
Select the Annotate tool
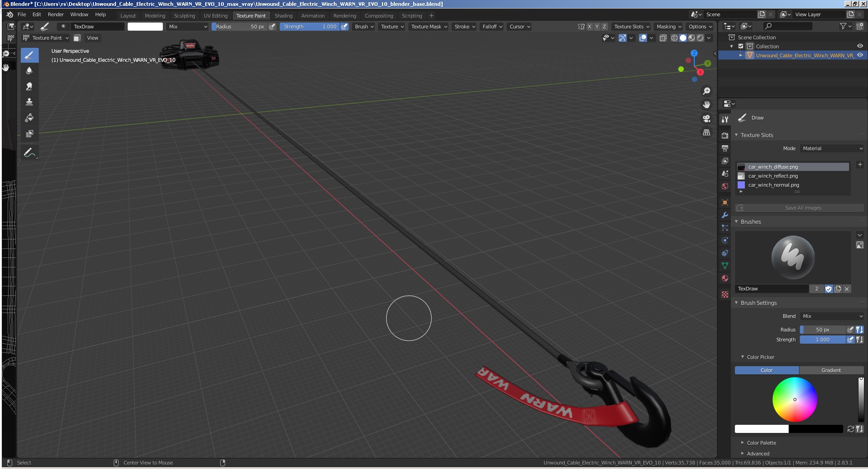(x=29, y=153)
